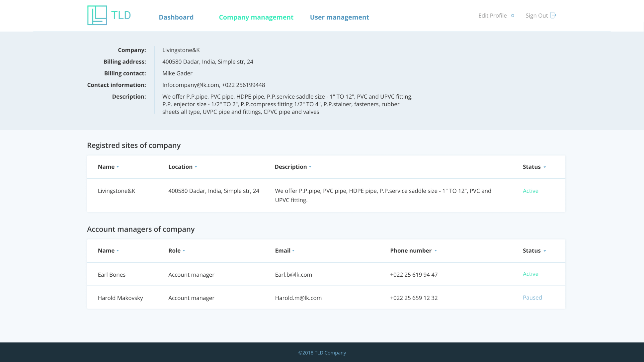Viewport: 644px width, 362px height.
Task: Click the Edit Profile circle icon
Action: point(513,16)
